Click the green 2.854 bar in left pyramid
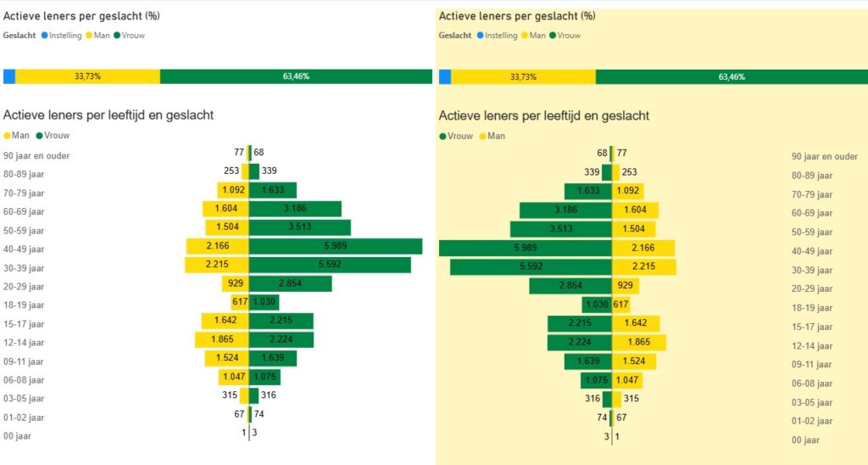The height and width of the screenshot is (465, 868). (x=290, y=283)
